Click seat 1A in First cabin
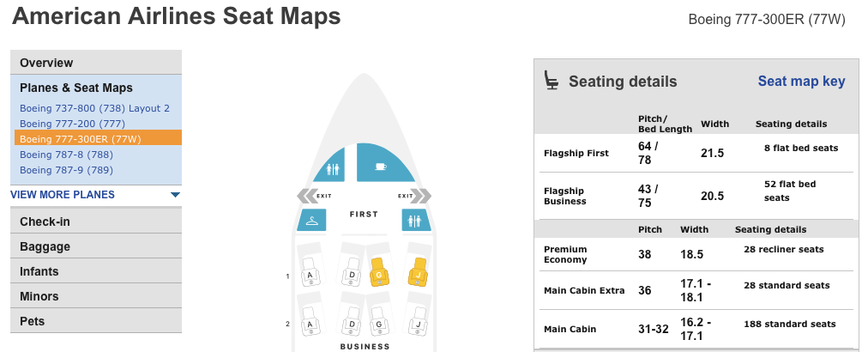 click(309, 271)
